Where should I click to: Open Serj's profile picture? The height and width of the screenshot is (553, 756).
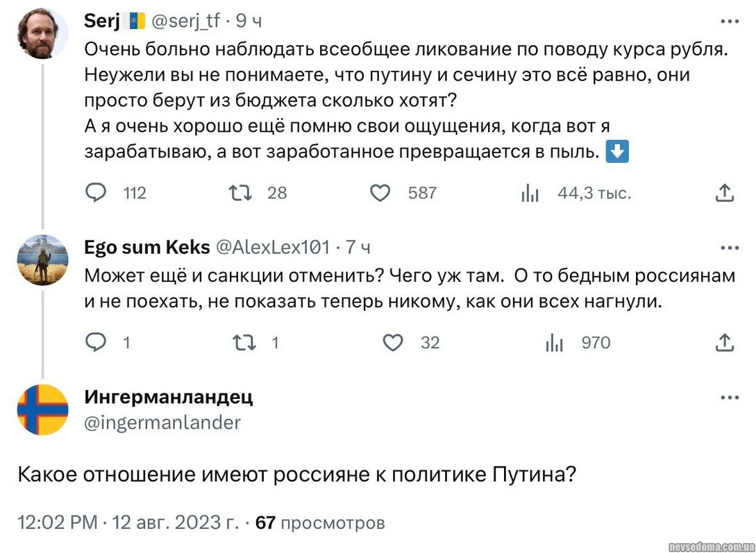(42, 35)
